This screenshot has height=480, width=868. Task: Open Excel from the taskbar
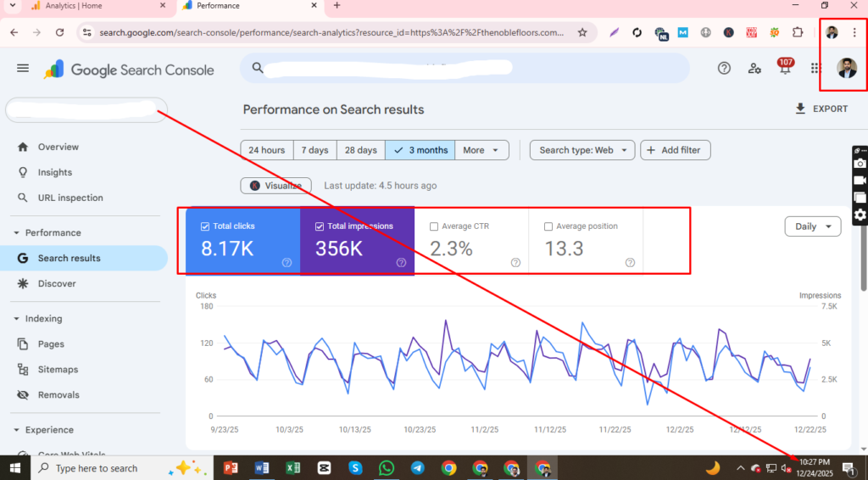[x=292, y=468]
